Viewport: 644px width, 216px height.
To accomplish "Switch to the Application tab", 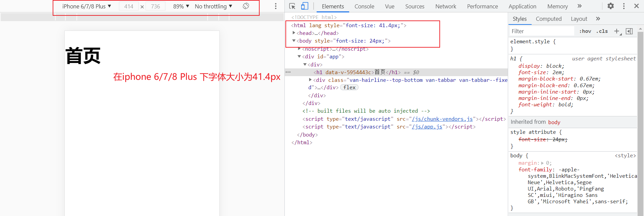I will (x=522, y=6).
